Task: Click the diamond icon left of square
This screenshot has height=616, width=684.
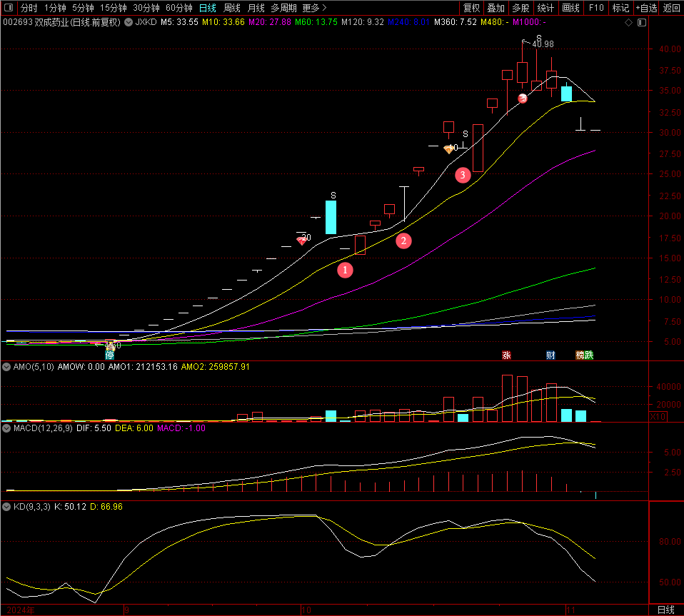Action: (628, 23)
